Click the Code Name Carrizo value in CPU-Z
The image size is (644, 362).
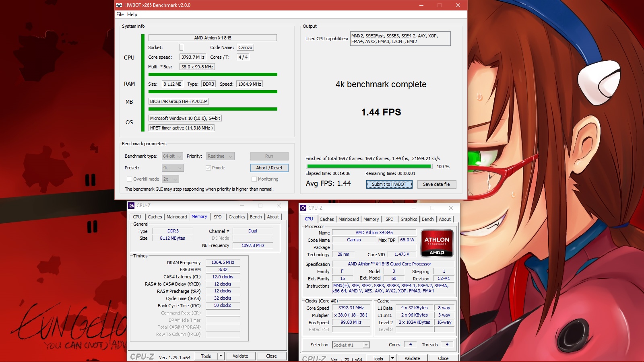pos(354,240)
